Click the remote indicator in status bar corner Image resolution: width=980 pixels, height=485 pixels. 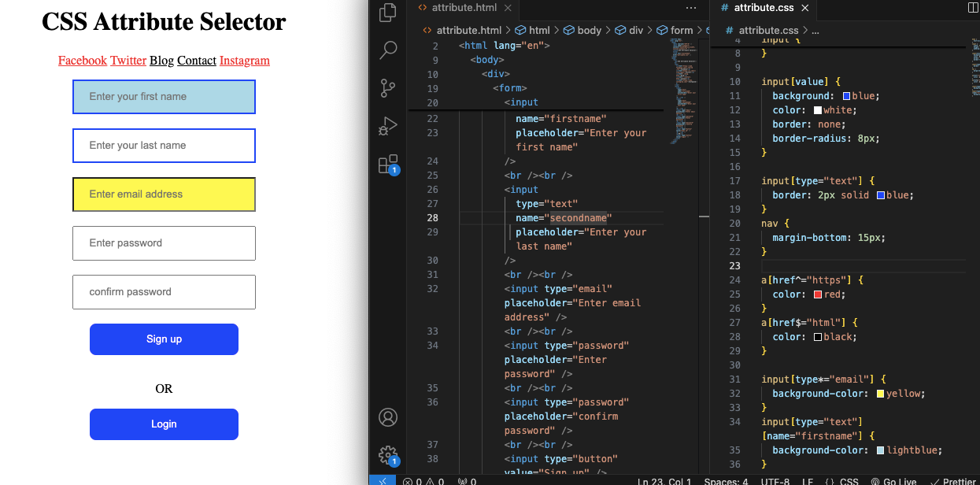click(x=383, y=481)
